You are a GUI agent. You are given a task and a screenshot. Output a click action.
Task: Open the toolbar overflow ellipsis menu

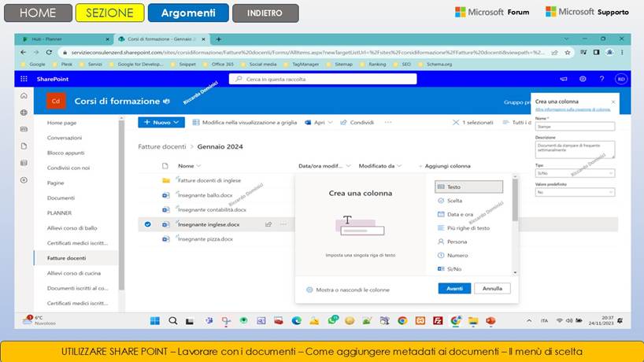387,122
